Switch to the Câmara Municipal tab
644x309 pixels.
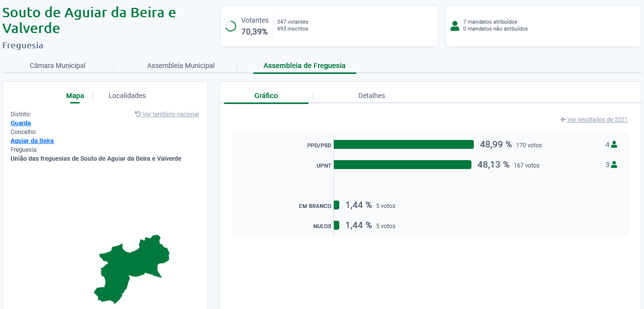pos(58,66)
